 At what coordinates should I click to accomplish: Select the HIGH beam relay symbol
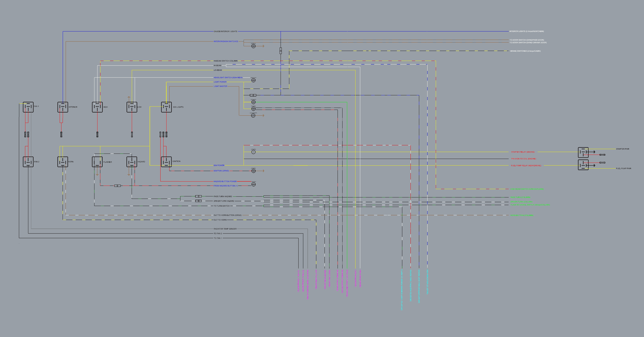point(97,107)
